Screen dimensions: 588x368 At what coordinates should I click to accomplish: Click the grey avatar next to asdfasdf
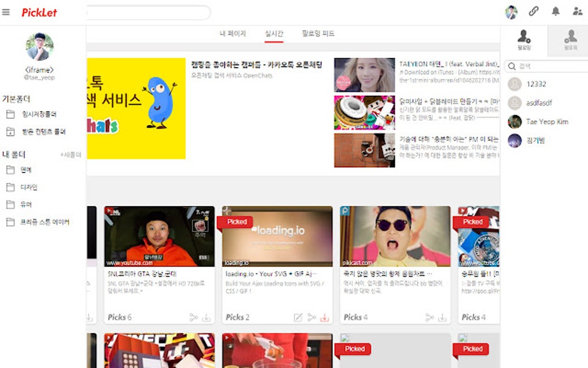[515, 103]
